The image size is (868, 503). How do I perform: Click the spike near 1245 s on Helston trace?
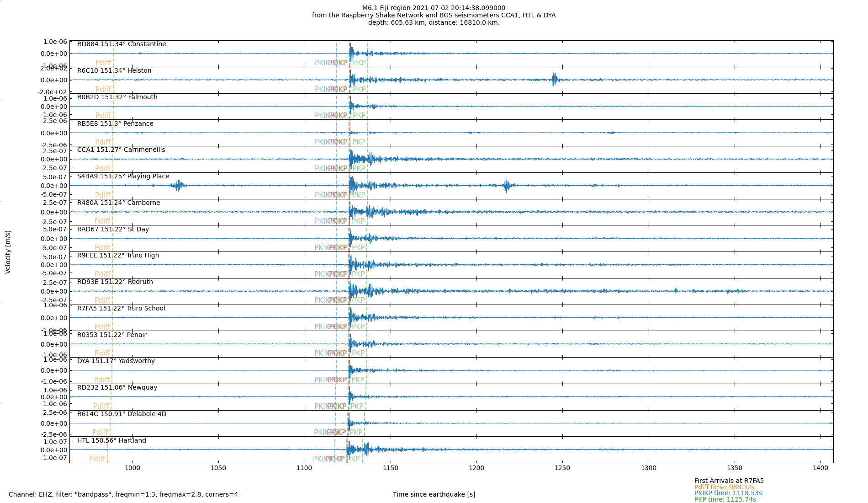554,80
